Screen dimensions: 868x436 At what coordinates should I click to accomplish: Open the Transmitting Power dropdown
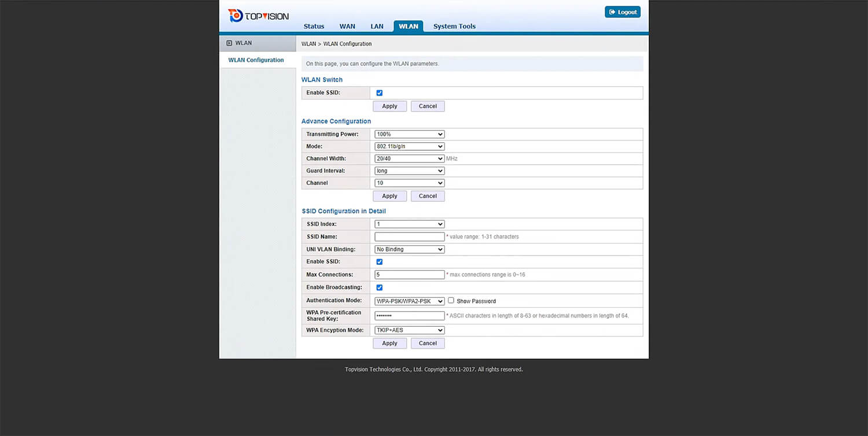coord(409,134)
